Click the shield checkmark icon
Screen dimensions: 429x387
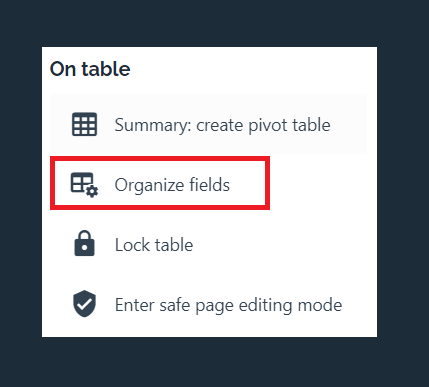[x=84, y=304]
